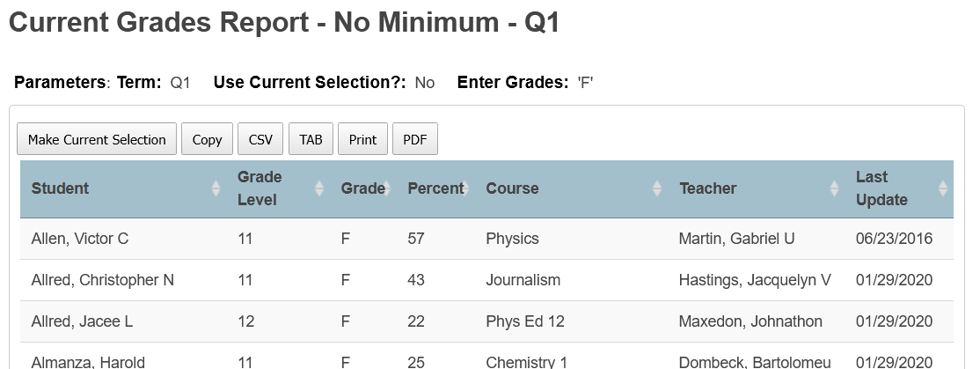Image resolution: width=980 pixels, height=369 pixels.
Task: Select the Course column header text
Action: click(512, 188)
